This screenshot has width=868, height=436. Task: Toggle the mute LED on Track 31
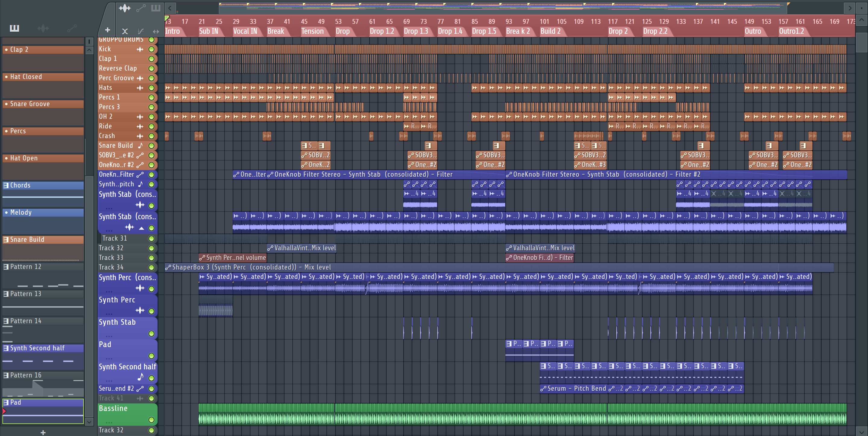click(152, 239)
